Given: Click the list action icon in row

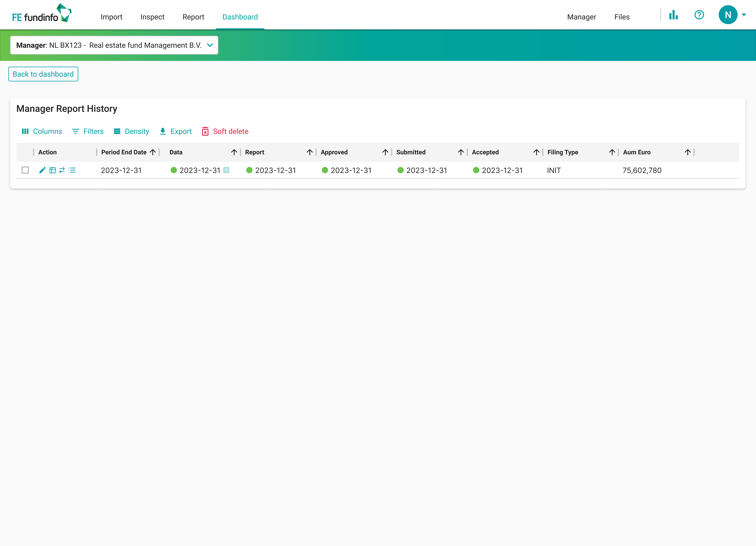Looking at the screenshot, I should [72, 170].
